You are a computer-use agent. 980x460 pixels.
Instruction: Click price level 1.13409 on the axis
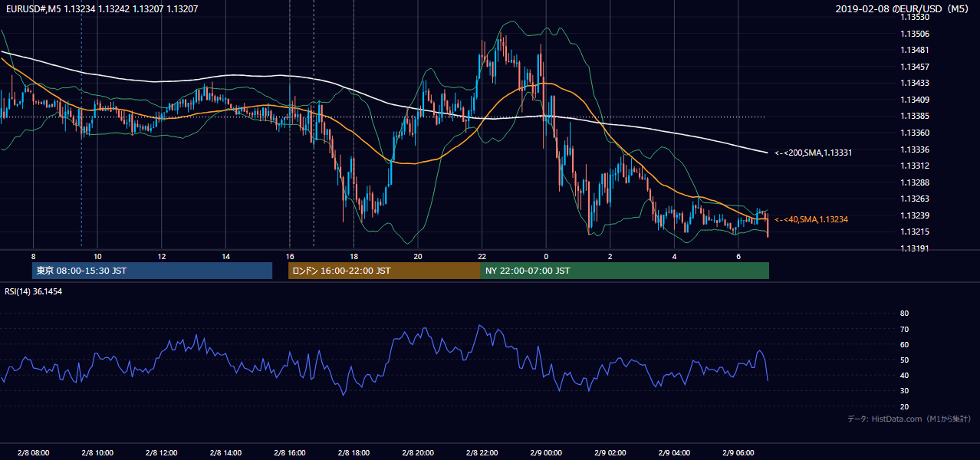(915, 100)
